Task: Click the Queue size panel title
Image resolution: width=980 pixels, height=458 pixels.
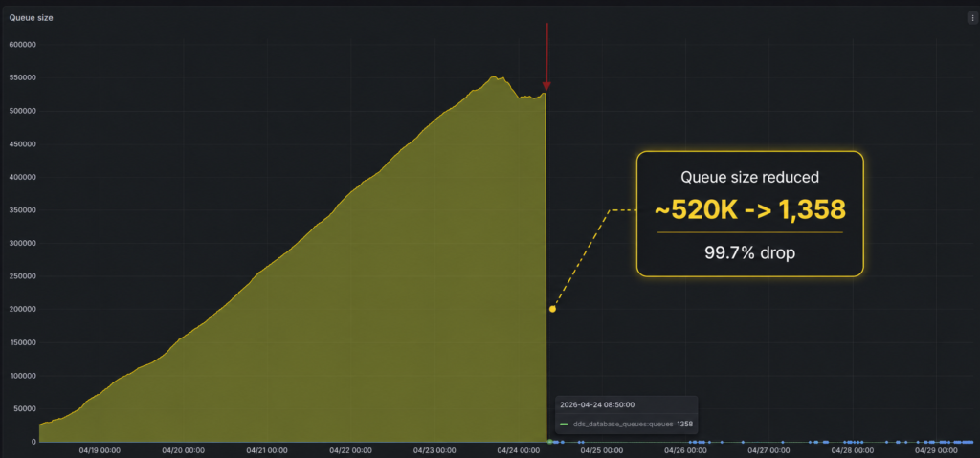Action: coord(31,18)
